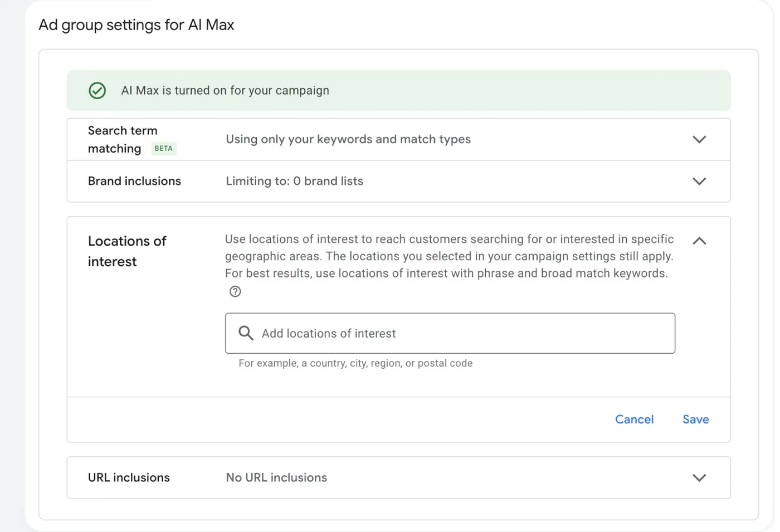The height and width of the screenshot is (532, 780).
Task: Click the magnifier icon in locations search
Action: [x=246, y=333]
